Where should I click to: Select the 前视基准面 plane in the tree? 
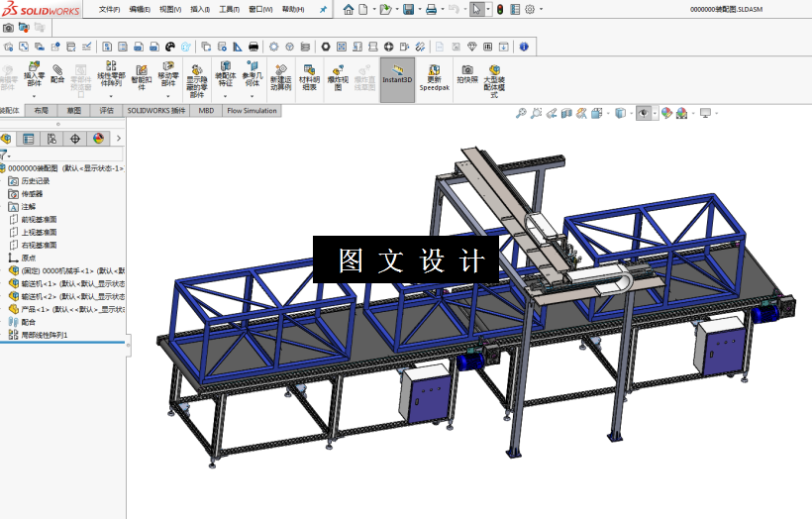33,219
